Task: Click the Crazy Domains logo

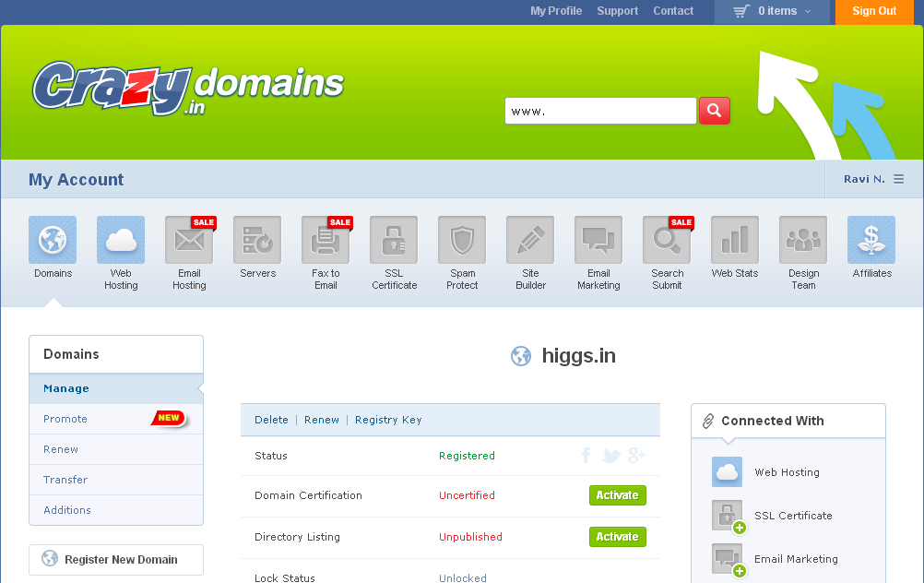Action: [187, 88]
